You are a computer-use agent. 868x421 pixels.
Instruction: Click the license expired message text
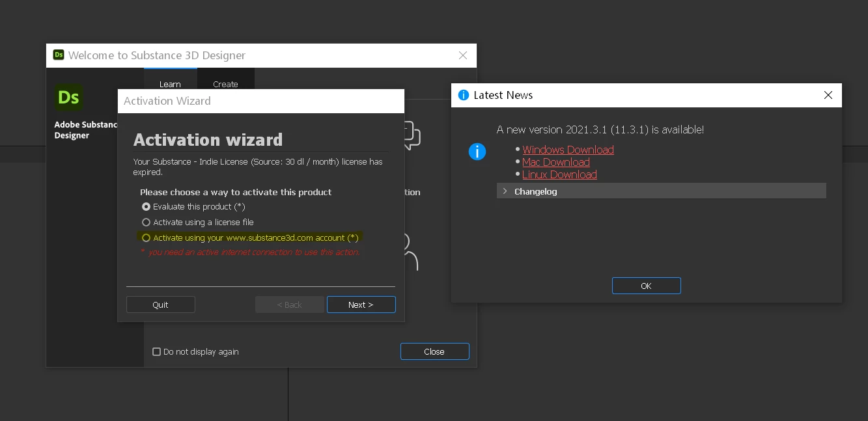tap(258, 167)
